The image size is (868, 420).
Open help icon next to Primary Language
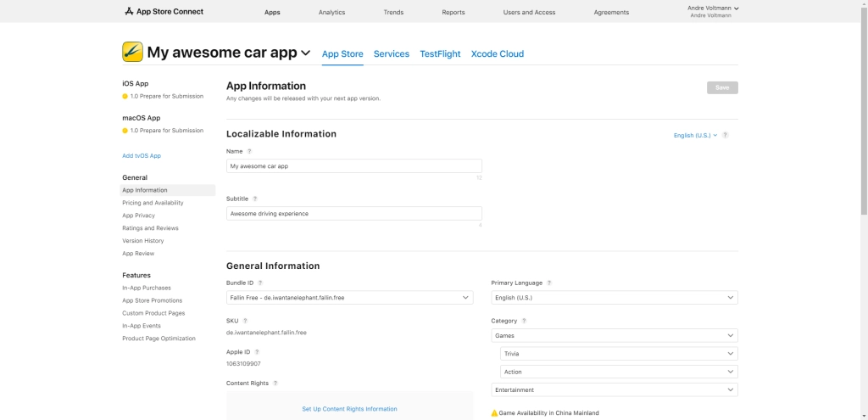click(x=549, y=283)
